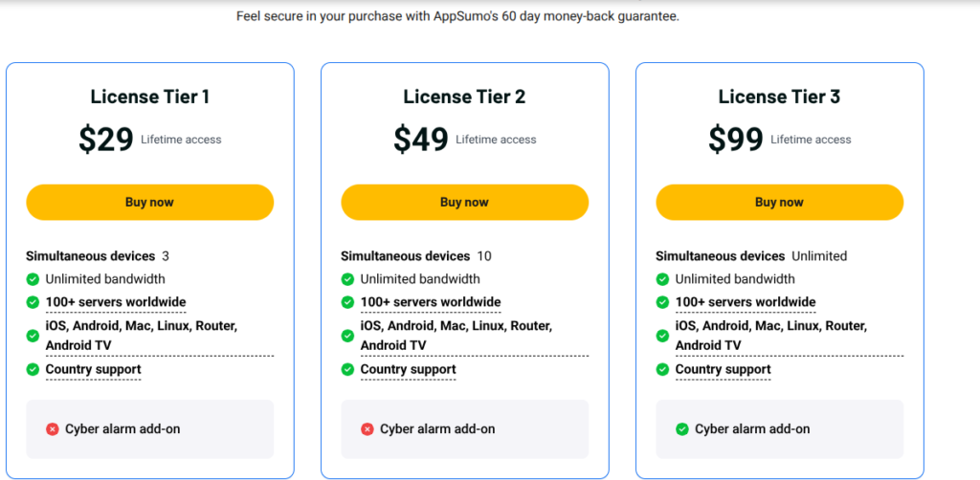Click green check in Tier 3 Cyber alarm
Screen dimensions: 980x480
[682, 429]
